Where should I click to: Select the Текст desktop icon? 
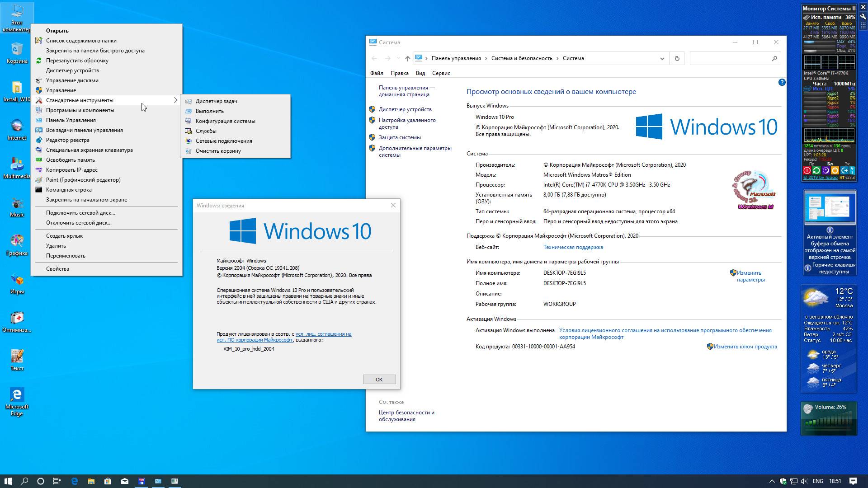coord(17,360)
